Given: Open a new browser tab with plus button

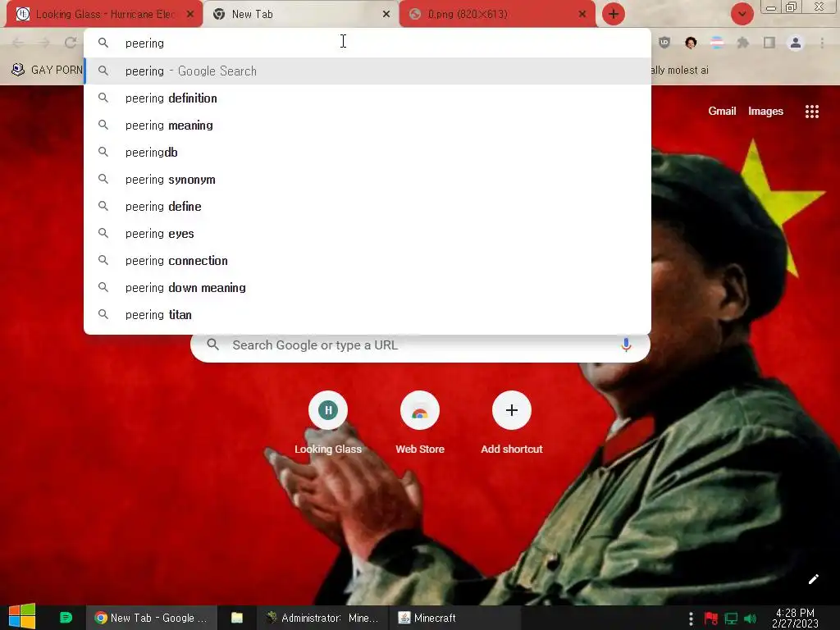Looking at the screenshot, I should click(614, 14).
